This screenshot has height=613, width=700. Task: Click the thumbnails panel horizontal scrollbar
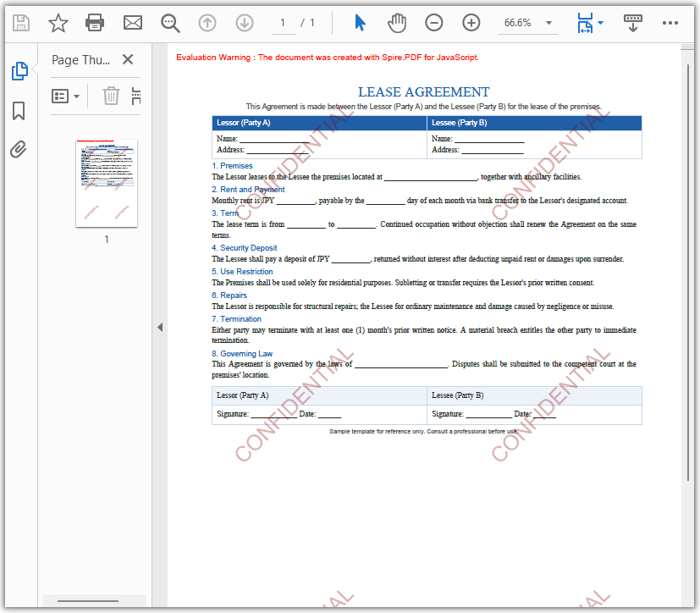click(x=88, y=601)
